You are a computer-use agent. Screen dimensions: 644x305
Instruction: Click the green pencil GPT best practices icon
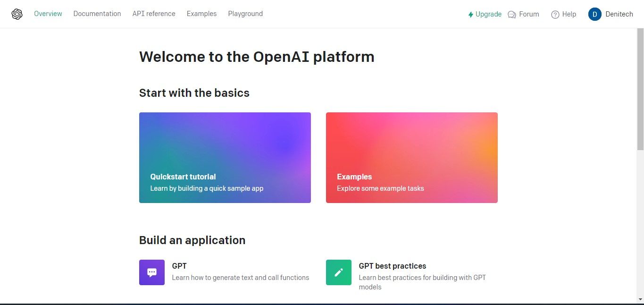click(x=338, y=272)
